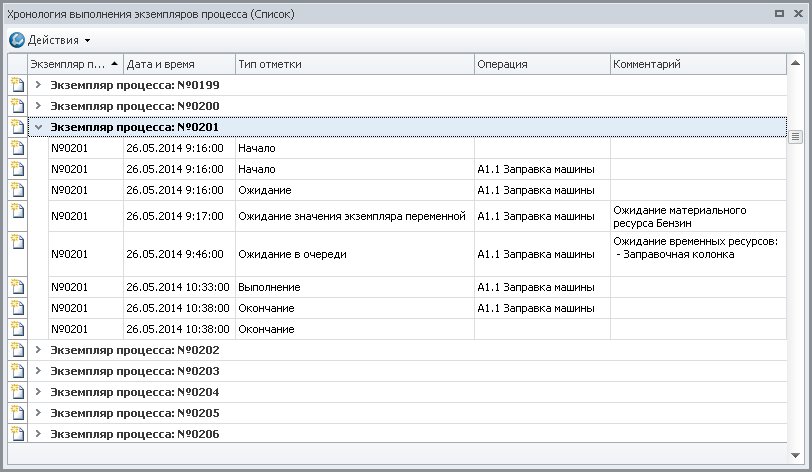Viewport: 812px width, 472px height.
Task: Close the Хронология window
Action: click(798, 14)
